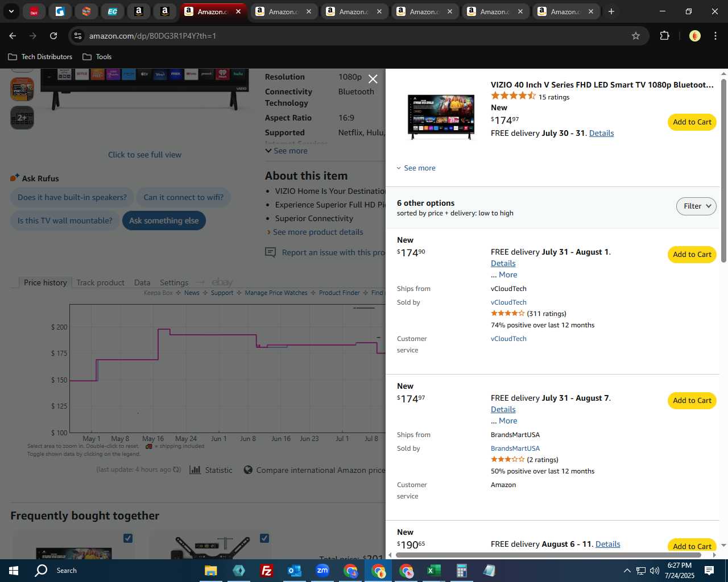
Task: Uncheck second Frequently bought together item checkbox
Action: [x=264, y=538]
